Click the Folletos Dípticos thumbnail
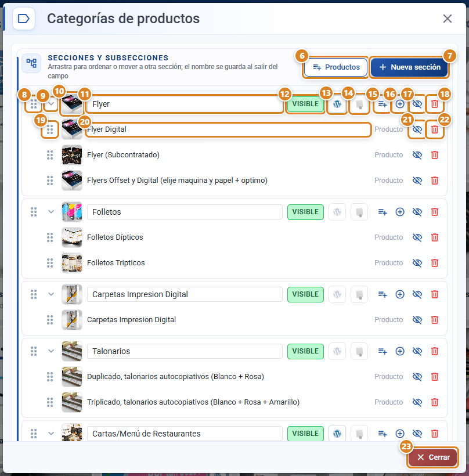Screen dimensions: 469x476 pyautogui.click(x=72, y=237)
